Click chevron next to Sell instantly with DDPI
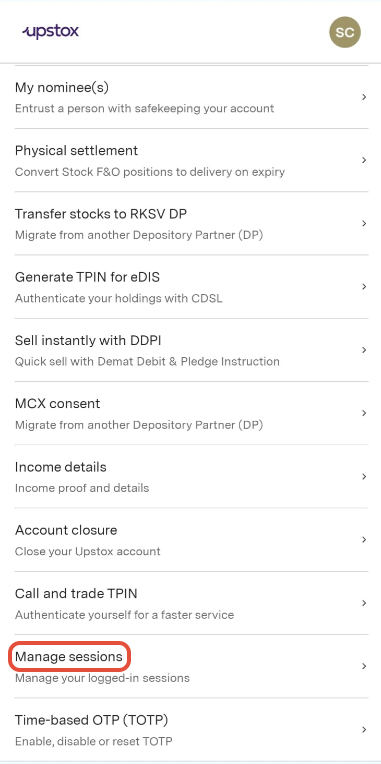381x764 pixels. 364,350
